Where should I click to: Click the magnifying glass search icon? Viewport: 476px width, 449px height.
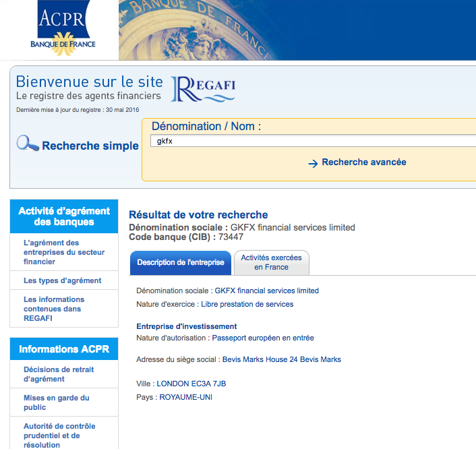click(x=28, y=144)
